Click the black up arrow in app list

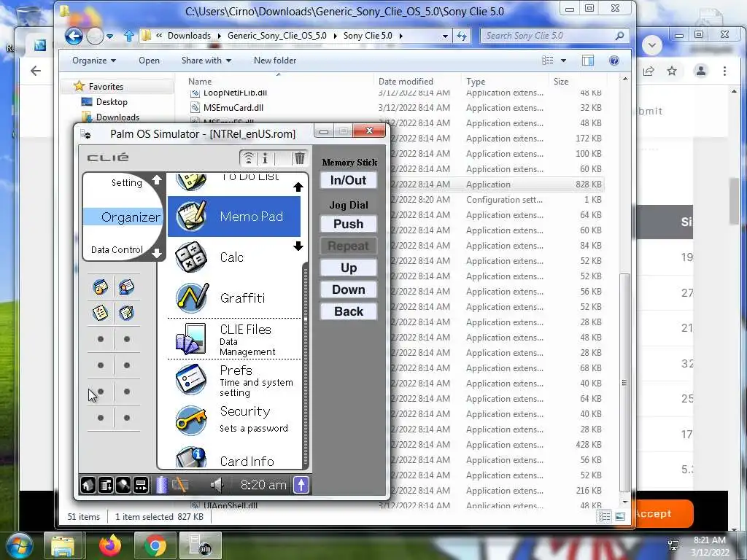[x=298, y=187]
